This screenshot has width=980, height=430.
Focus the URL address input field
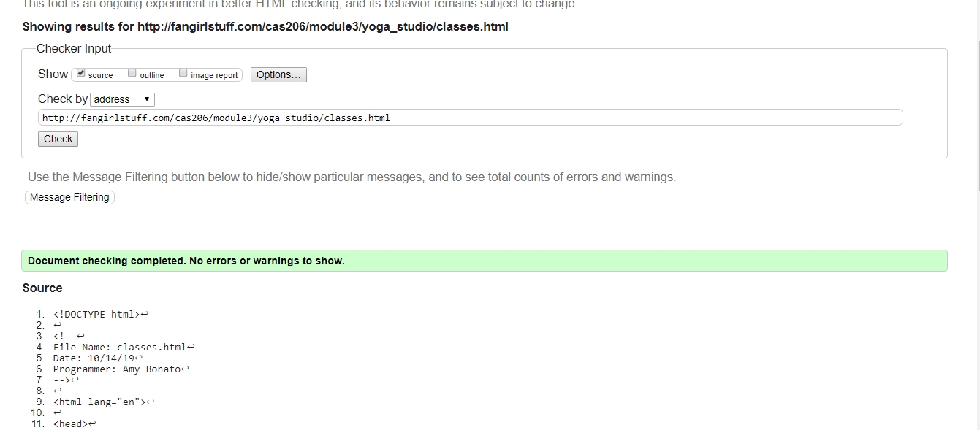[x=471, y=118]
